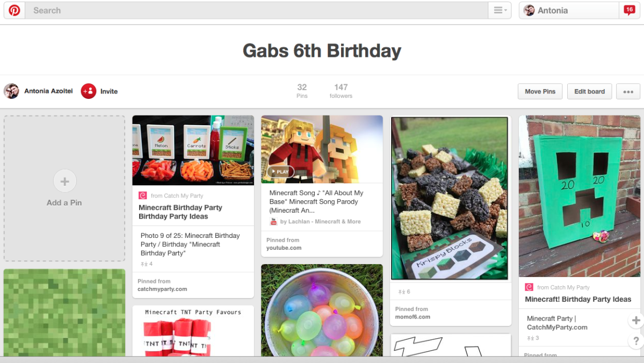Open the three-dots more options button
644x363 pixels.
[x=628, y=92]
